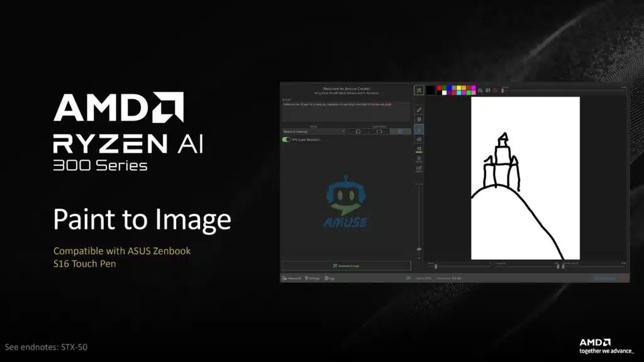Click the first icon right of color palette

tap(480, 90)
